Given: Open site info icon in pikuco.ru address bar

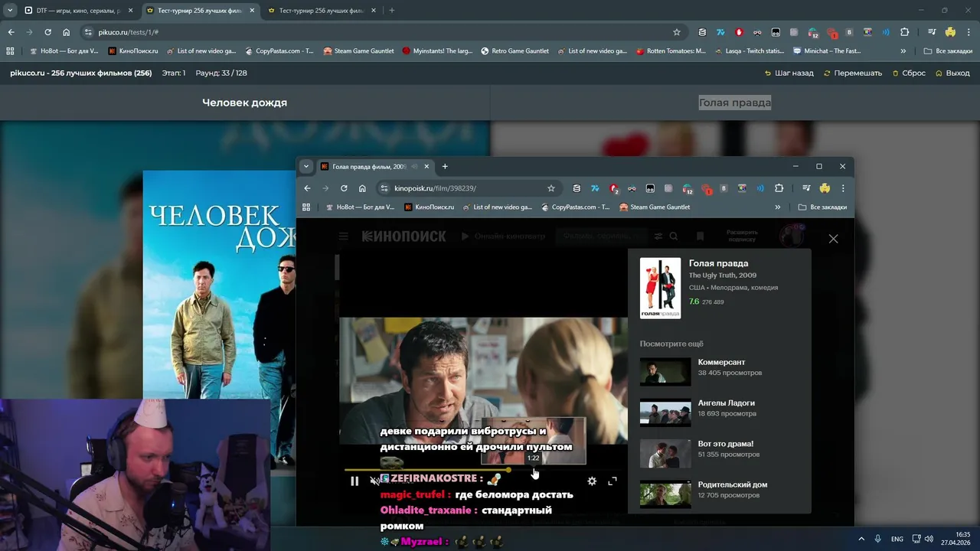Looking at the screenshot, I should (88, 32).
